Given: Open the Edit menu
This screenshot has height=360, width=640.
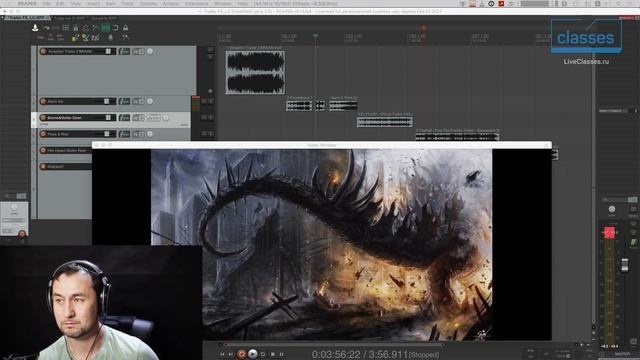Looking at the screenshot, I should click(x=60, y=4).
